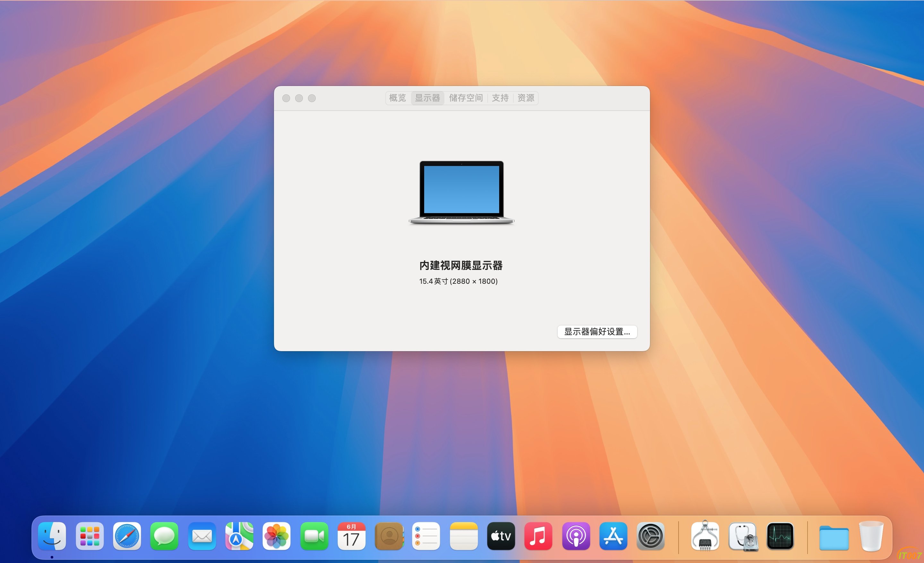Launch Activity Monitor from the dock
The height and width of the screenshot is (563, 924).
[x=780, y=536]
